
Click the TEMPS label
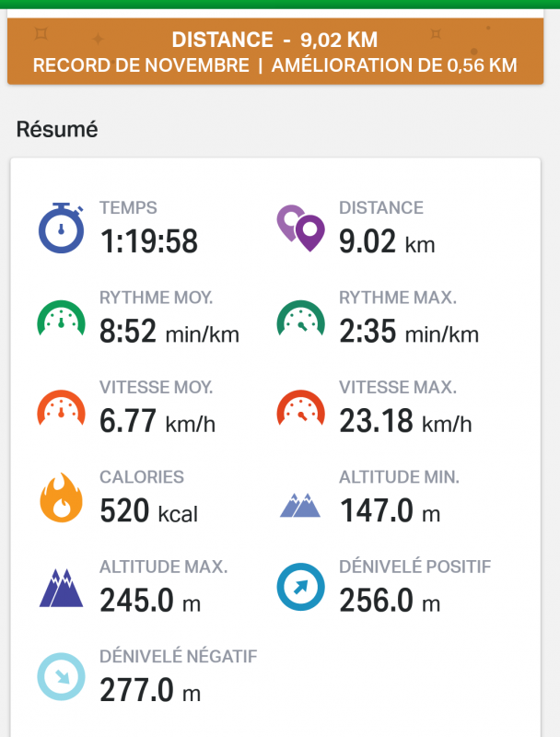128,208
